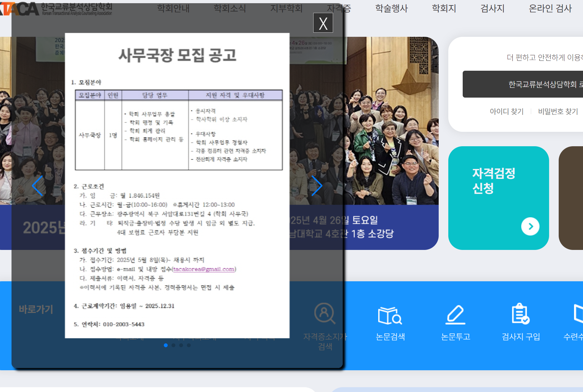Screen dimensions: 583x392
Task: Open the tacakorea@gmail.com email link
Action: 204,269
